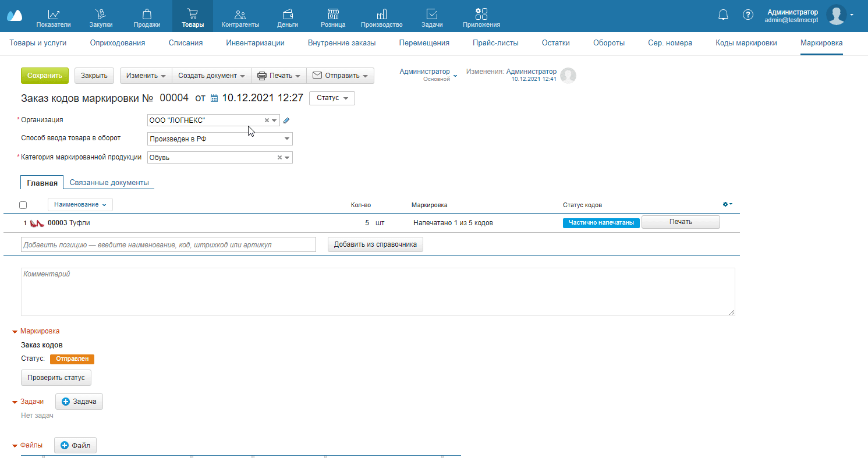
Task: Open Способ ввода товара в оборот combo box
Action: [219, 139]
